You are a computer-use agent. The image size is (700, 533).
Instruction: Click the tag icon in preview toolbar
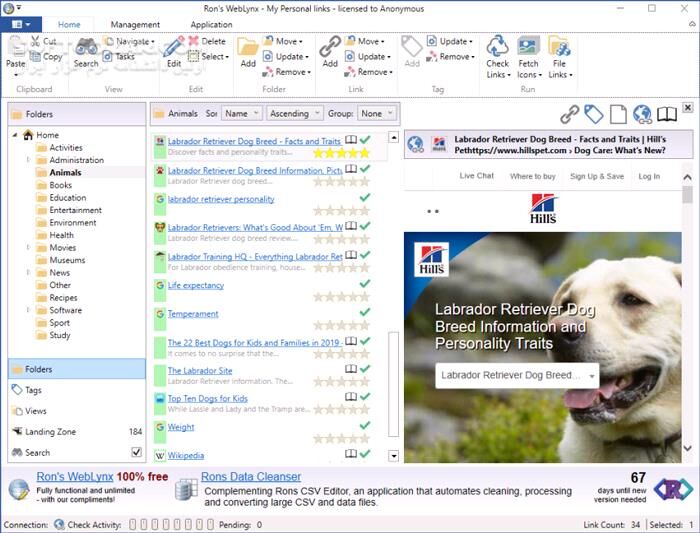tap(594, 115)
